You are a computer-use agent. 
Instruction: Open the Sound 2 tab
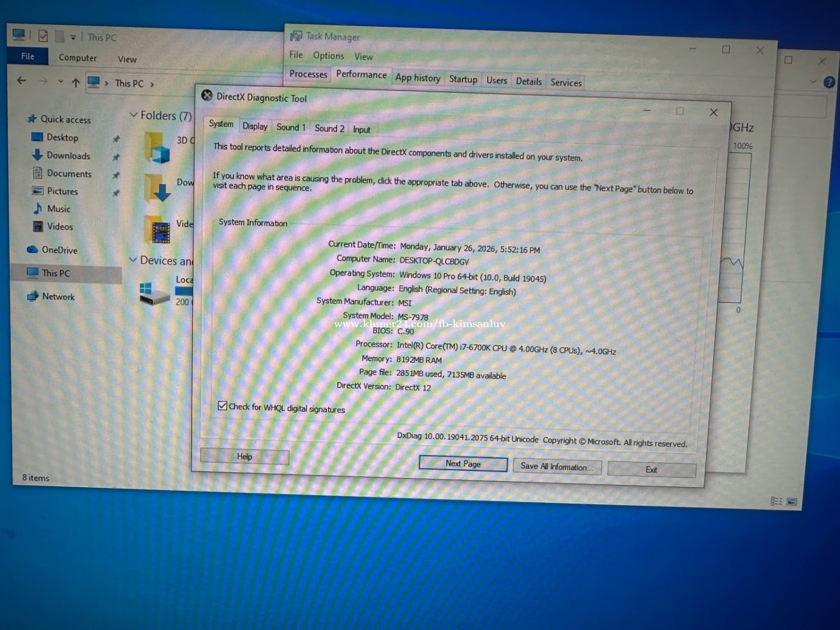tap(329, 128)
